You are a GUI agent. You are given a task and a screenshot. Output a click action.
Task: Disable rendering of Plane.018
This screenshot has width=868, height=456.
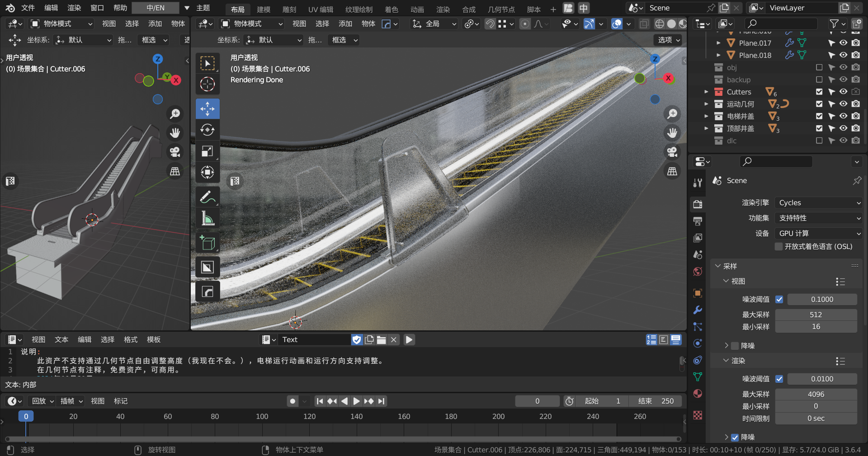pyautogui.click(x=856, y=55)
